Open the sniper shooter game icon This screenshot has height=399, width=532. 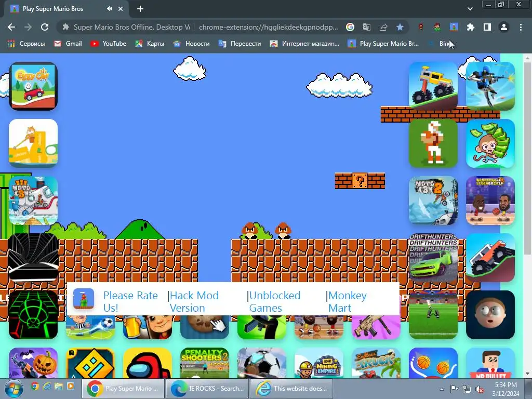coord(490,86)
